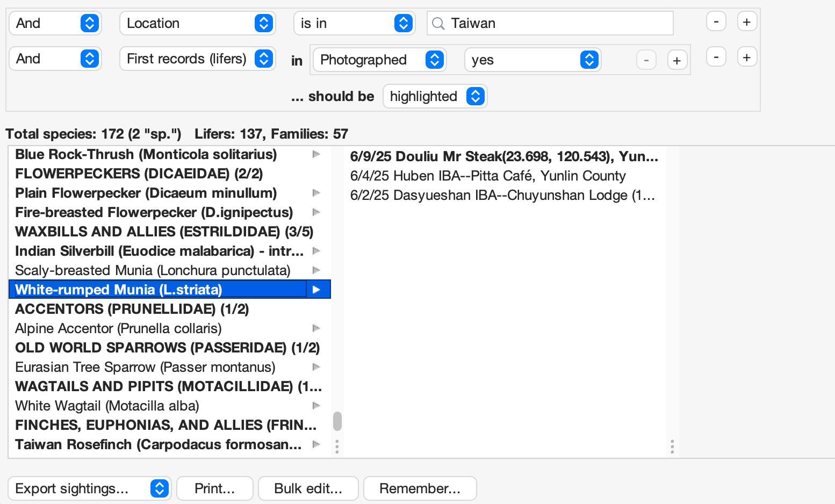Open the second And operator dropdown

pyautogui.click(x=55, y=59)
